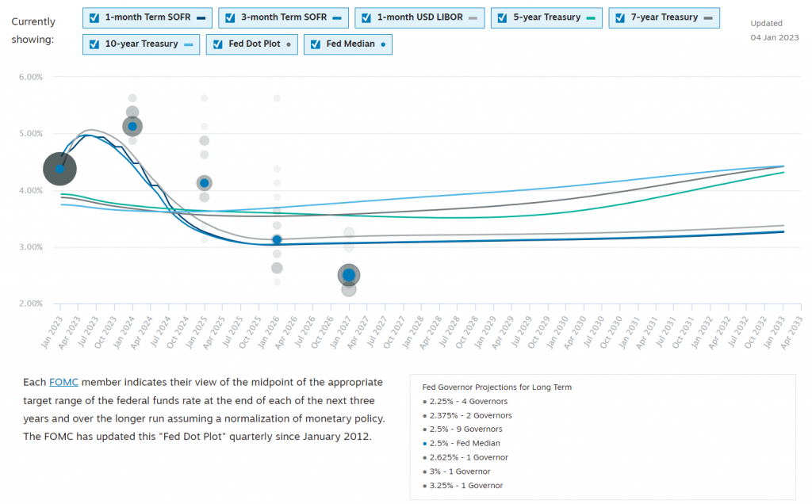Disable the 5-year Treasury checkbox
The width and height of the screenshot is (812, 504).
pos(504,17)
